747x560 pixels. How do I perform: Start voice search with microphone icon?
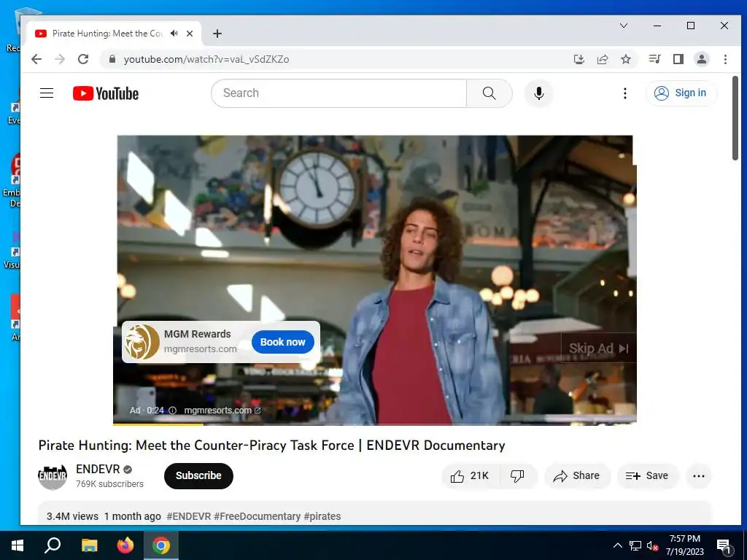[539, 93]
